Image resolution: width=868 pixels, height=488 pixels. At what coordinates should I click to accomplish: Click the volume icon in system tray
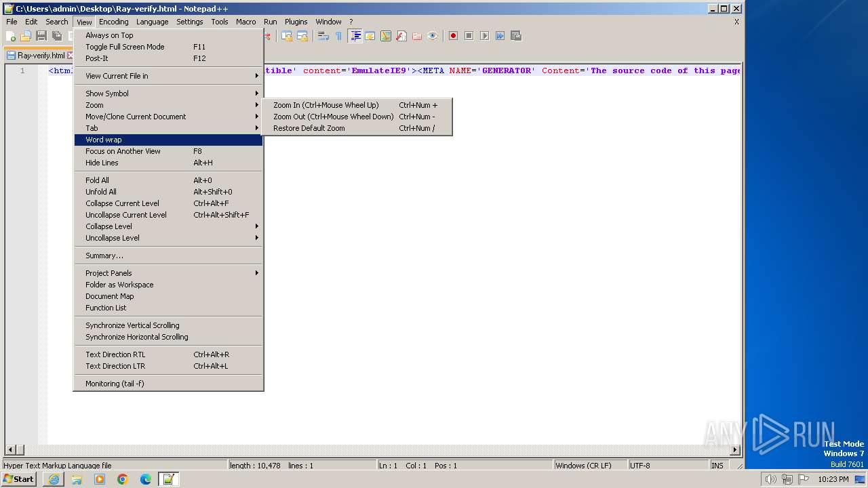770,479
